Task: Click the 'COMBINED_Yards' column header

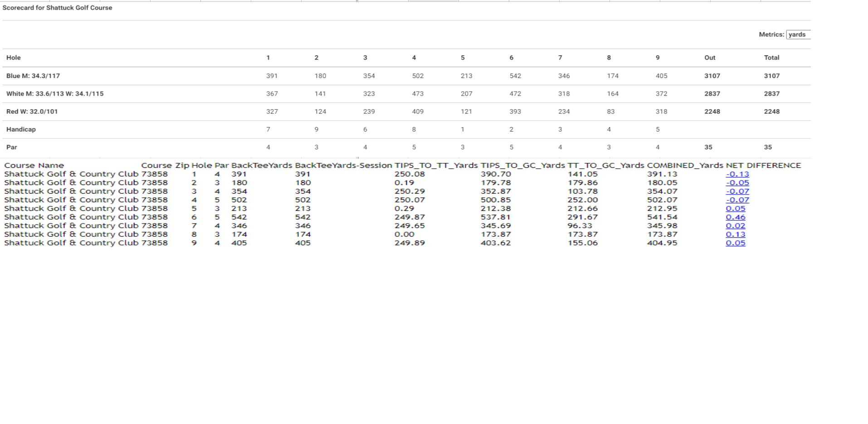Action: coord(685,166)
